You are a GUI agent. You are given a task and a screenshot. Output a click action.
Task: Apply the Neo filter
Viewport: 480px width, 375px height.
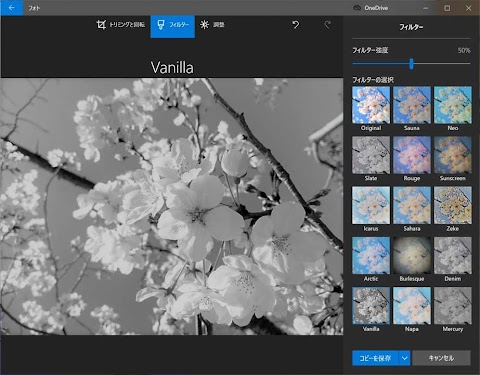(x=453, y=105)
